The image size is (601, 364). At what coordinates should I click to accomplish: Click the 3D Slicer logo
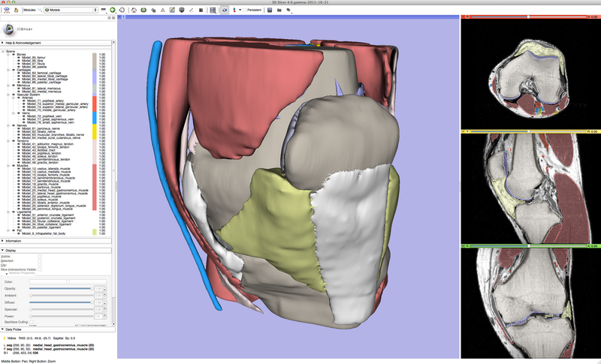[17, 29]
